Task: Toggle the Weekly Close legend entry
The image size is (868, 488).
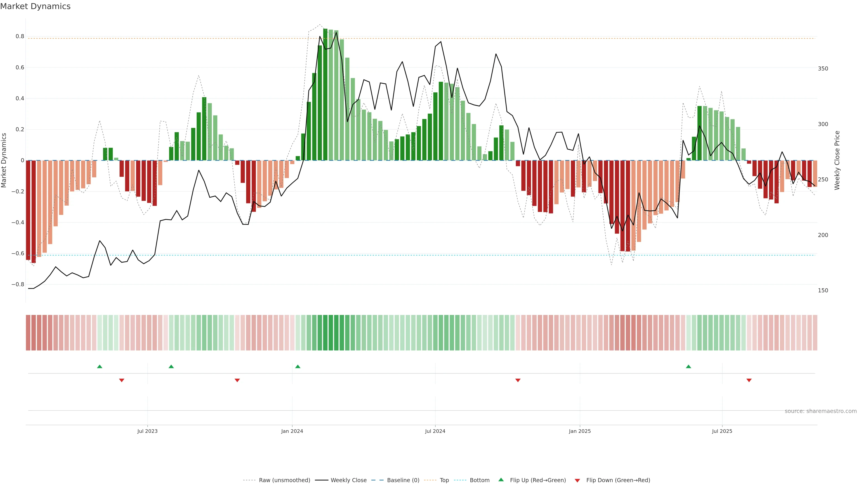Action: click(x=348, y=480)
